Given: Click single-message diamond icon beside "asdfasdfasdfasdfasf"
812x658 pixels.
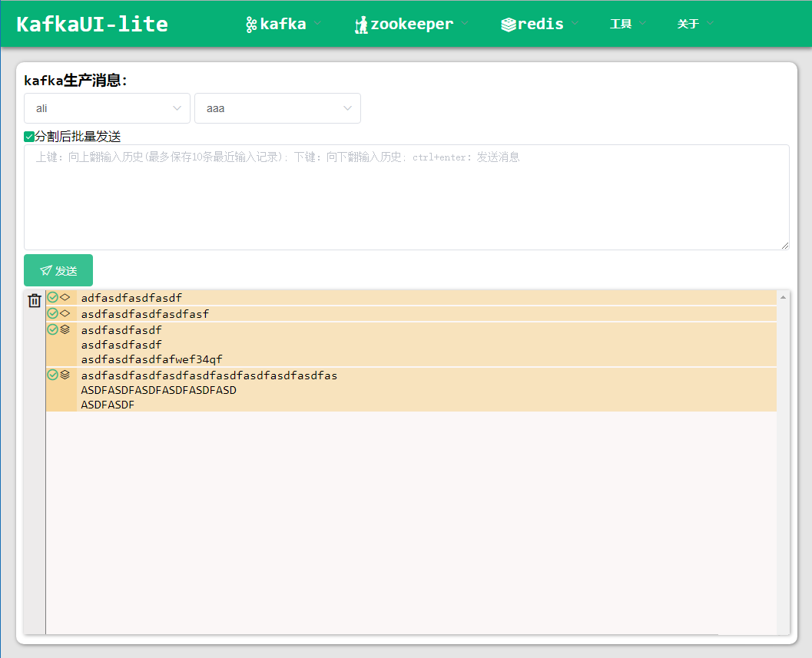Looking at the screenshot, I should tap(65, 313).
